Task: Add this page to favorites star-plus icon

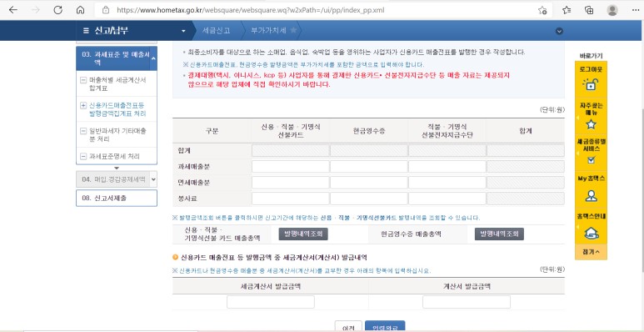Action: [542, 10]
